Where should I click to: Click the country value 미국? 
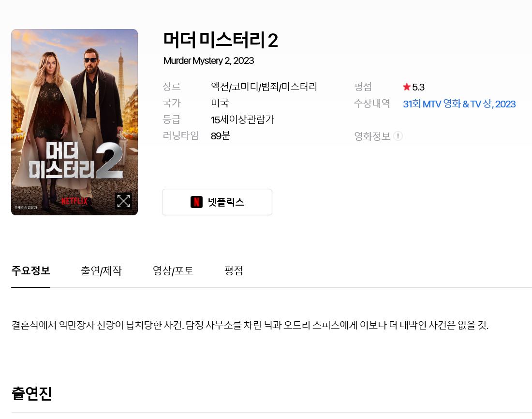click(220, 103)
